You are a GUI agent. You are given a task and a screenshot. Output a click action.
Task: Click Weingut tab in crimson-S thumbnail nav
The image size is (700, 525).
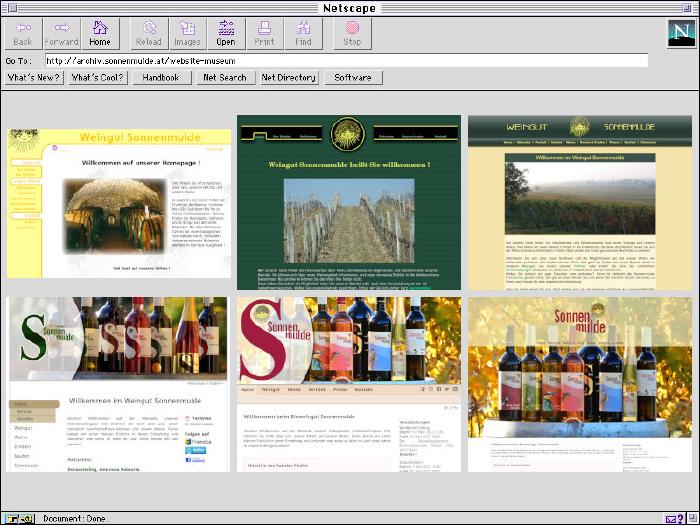pos(271,390)
